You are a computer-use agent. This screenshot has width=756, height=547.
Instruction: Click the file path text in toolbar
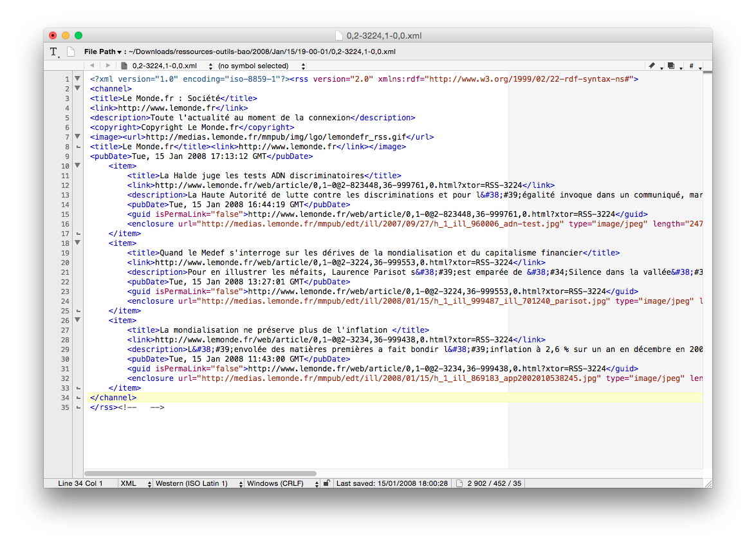pyautogui.click(x=262, y=51)
